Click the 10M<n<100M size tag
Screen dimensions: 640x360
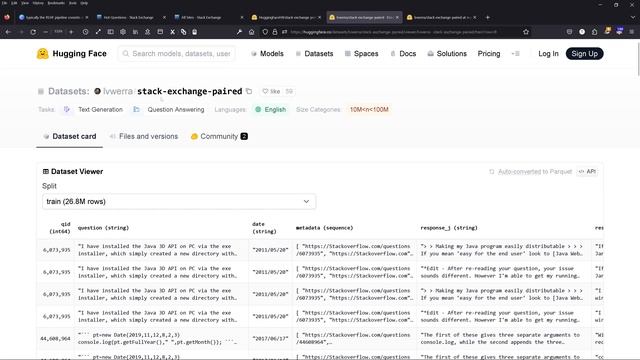pos(369,109)
